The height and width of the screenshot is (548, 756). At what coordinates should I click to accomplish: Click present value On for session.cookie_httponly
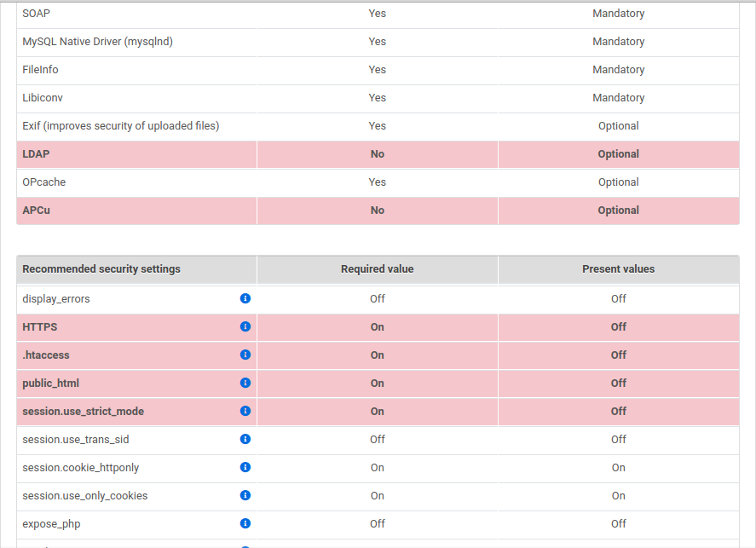coord(619,468)
